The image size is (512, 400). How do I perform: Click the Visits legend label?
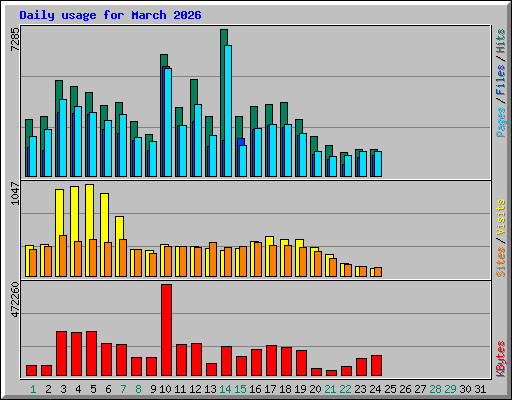(501, 217)
